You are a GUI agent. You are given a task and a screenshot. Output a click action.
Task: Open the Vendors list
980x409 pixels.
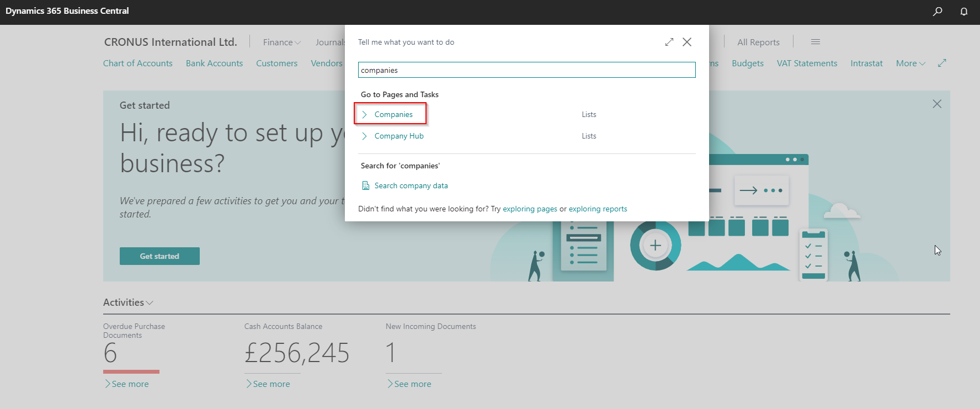pyautogui.click(x=327, y=63)
